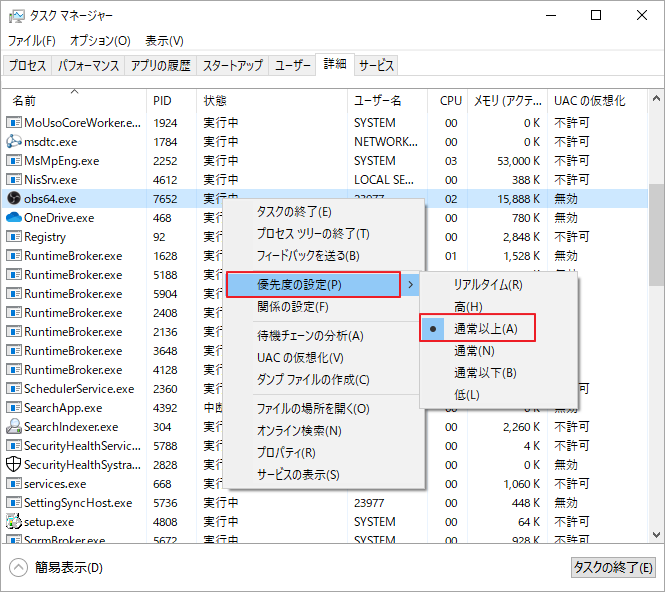The width and height of the screenshot is (665, 592).
Task: Click the scrollbar up arrow
Action: pyautogui.click(x=656, y=99)
